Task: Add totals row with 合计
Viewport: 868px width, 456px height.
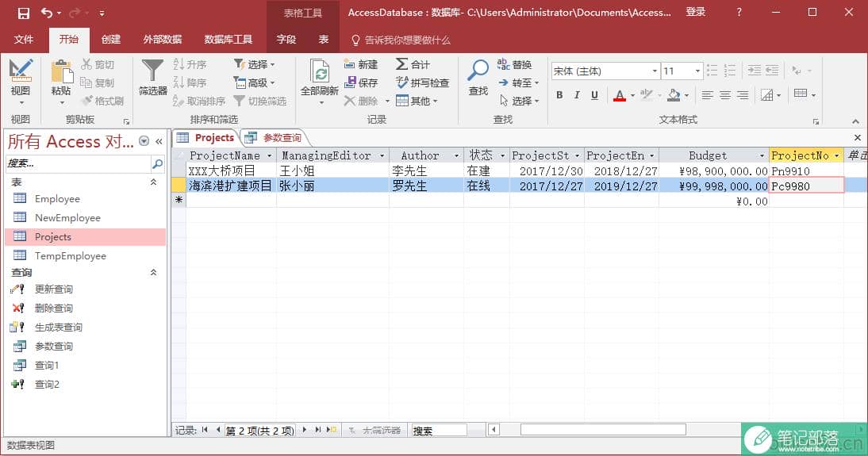Action: [x=413, y=64]
